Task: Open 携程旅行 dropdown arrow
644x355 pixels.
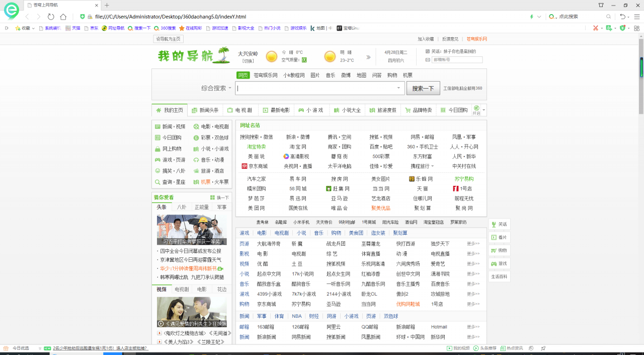Action: click(x=432, y=166)
